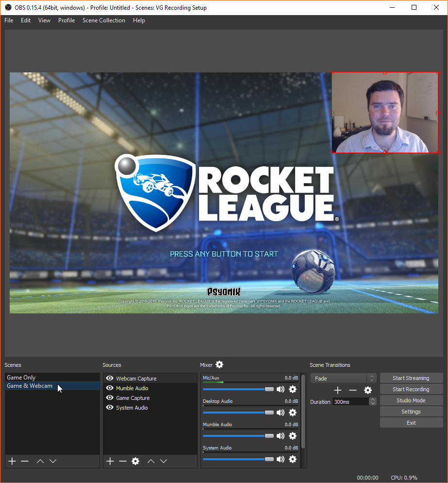Viewport: 448px width, 483px height.
Task: Hide the System Audio source
Action: (x=110, y=408)
